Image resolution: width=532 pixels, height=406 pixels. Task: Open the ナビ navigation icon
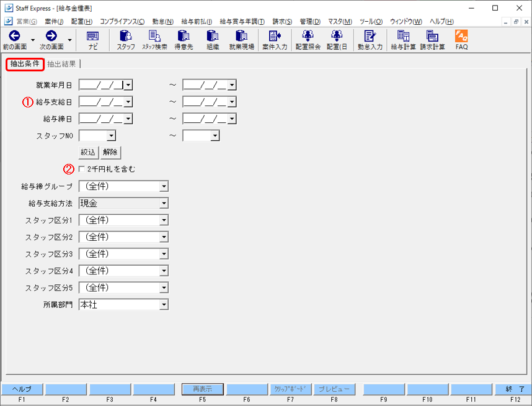[92, 36]
